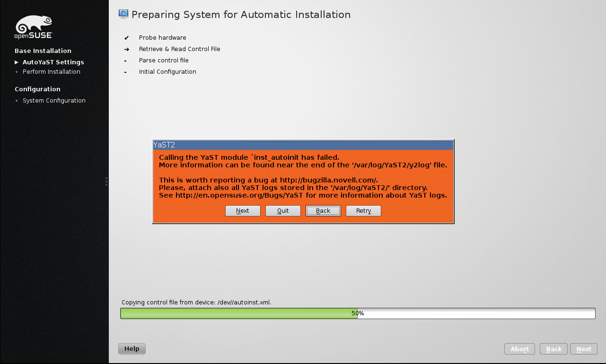Click the Preparing System for Automatic Installation heading

point(241,15)
